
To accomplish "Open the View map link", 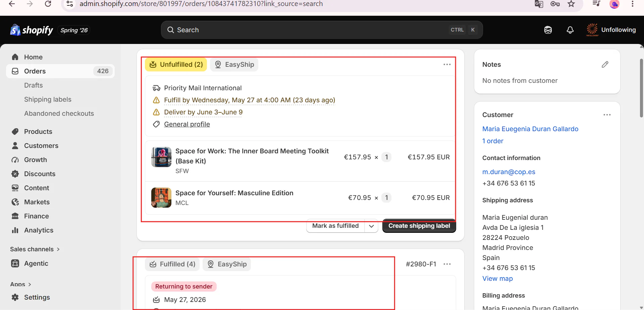I will (497, 278).
